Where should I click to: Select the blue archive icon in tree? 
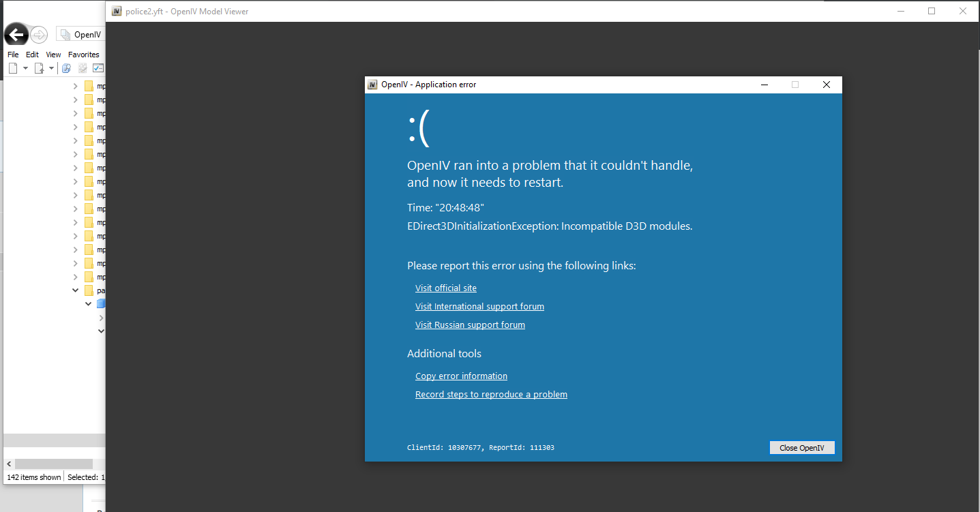(101, 304)
